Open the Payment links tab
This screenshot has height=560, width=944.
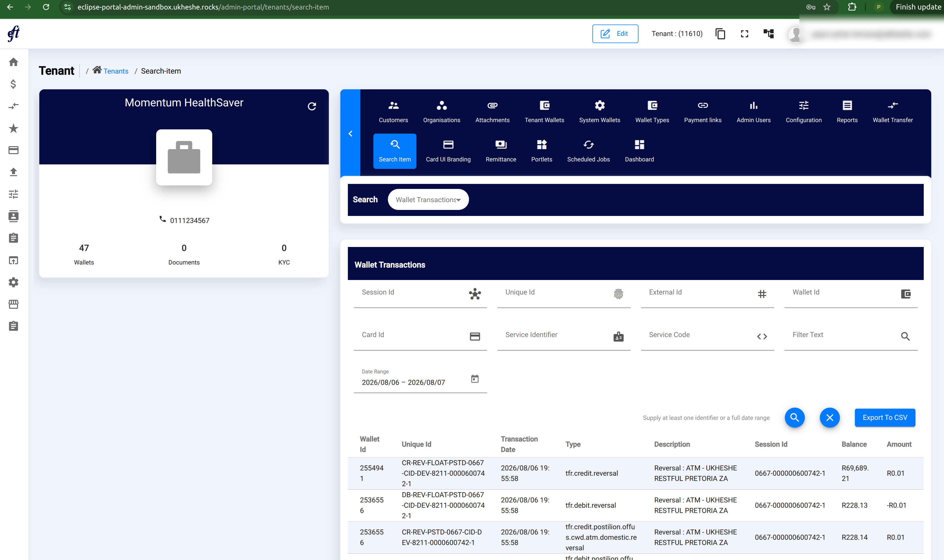pyautogui.click(x=703, y=112)
